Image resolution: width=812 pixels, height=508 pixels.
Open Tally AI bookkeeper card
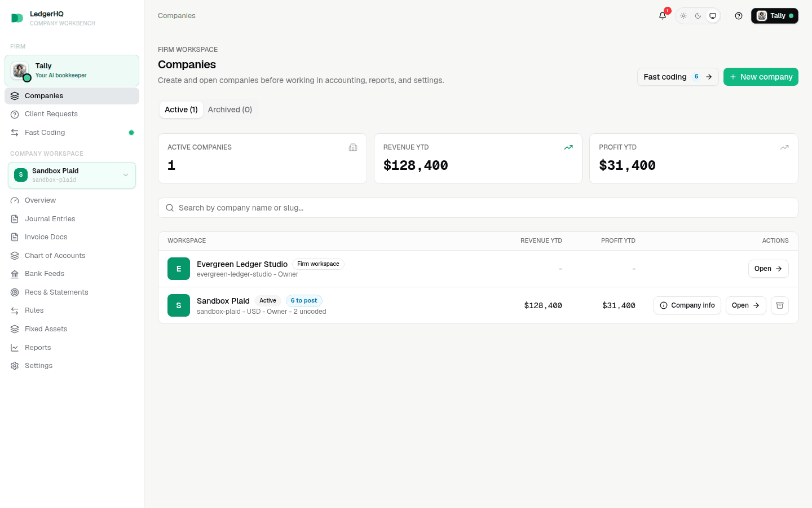(x=72, y=71)
